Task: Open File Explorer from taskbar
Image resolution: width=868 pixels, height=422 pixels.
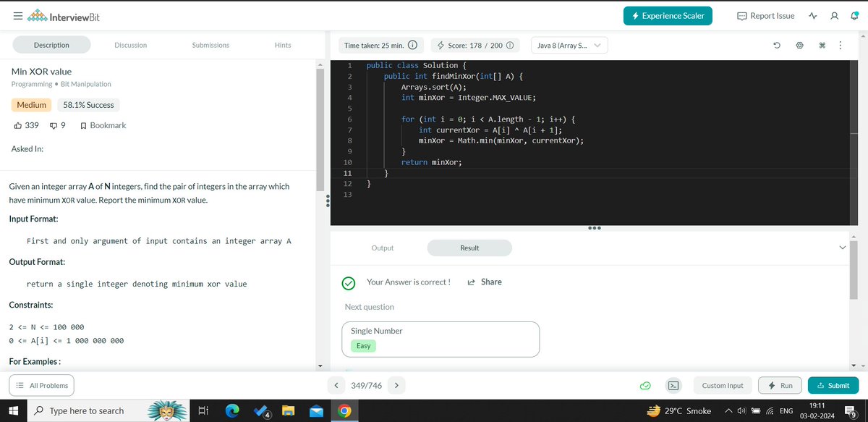Action: coord(289,410)
